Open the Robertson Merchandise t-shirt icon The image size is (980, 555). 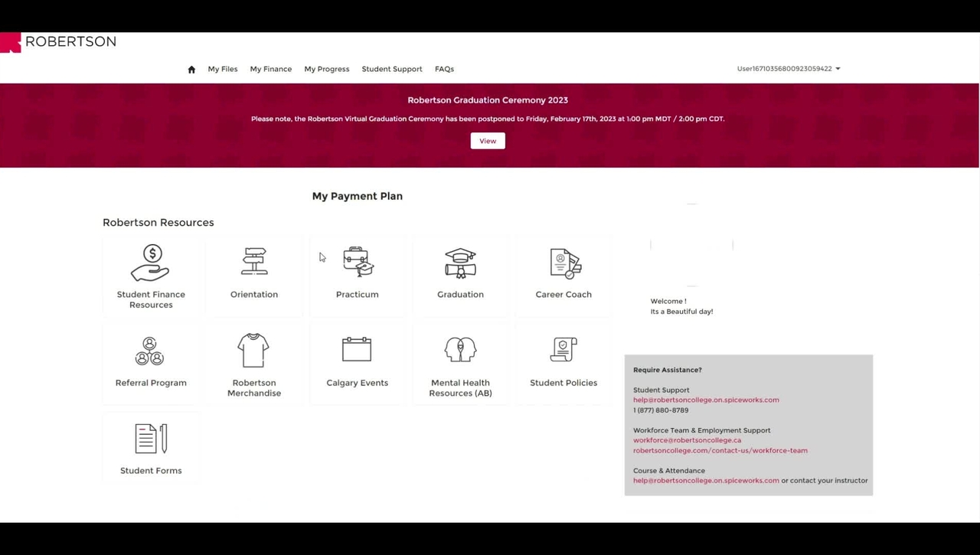pyautogui.click(x=253, y=351)
